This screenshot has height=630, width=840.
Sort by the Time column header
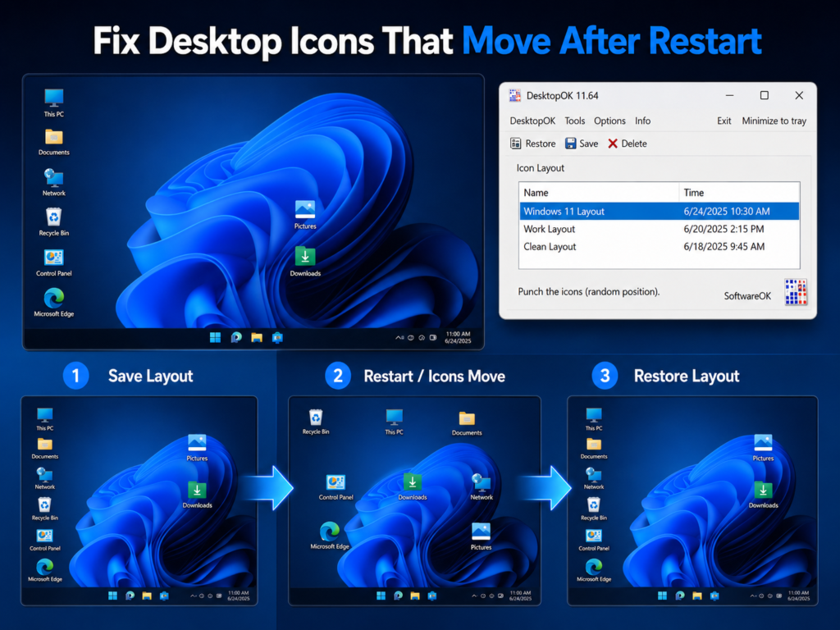tap(739, 193)
